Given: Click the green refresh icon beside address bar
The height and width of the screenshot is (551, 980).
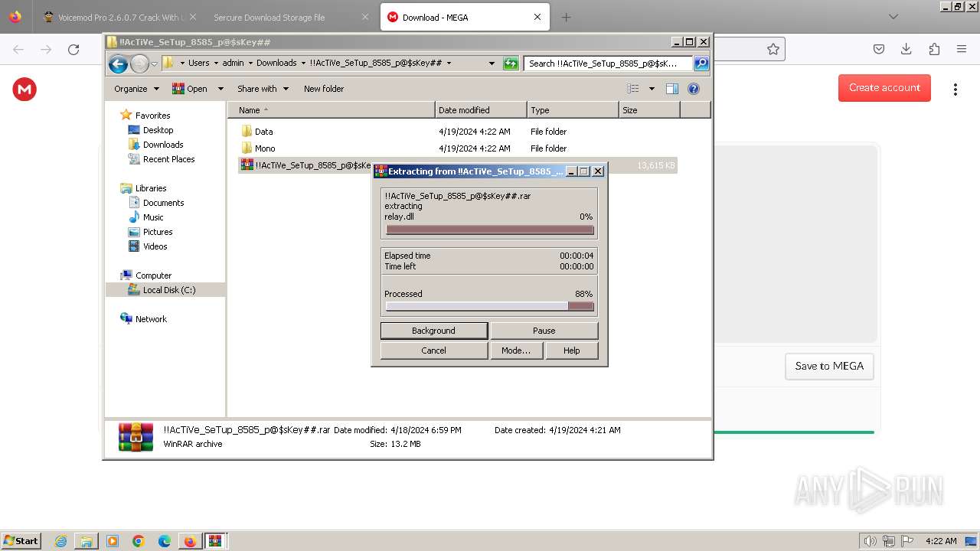Looking at the screenshot, I should tap(511, 64).
